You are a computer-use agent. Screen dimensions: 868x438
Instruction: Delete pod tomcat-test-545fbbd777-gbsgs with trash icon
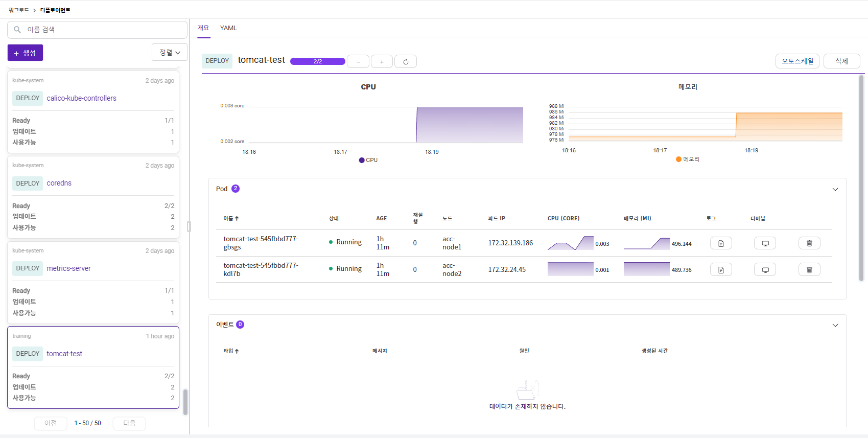(x=809, y=243)
